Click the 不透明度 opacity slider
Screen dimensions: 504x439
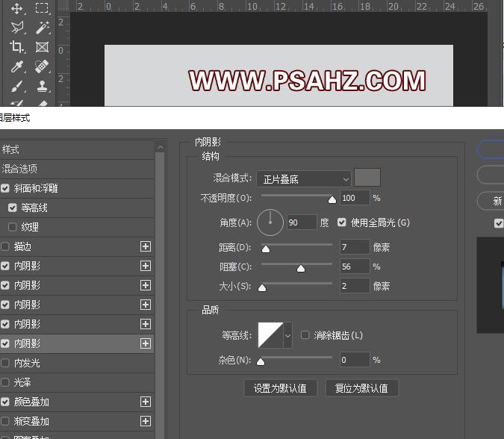pos(296,198)
